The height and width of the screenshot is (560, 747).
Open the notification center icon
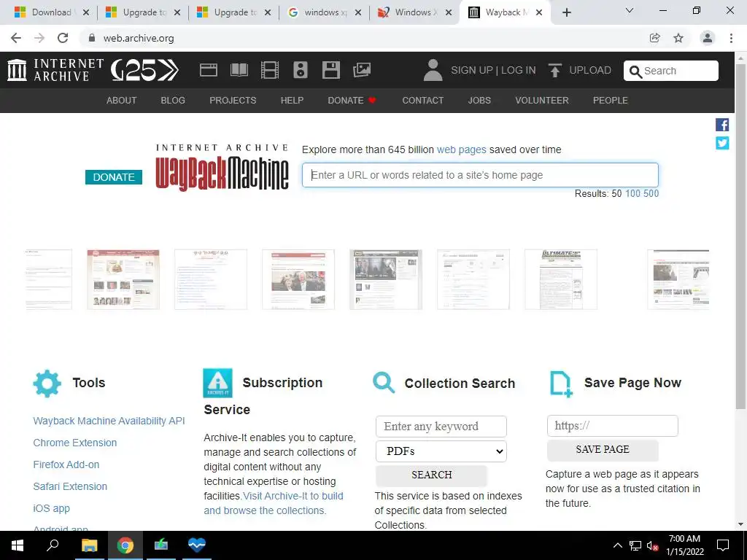pos(723,545)
